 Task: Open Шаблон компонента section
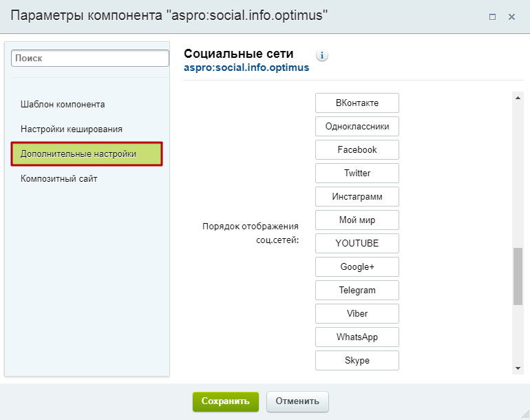[x=63, y=104]
